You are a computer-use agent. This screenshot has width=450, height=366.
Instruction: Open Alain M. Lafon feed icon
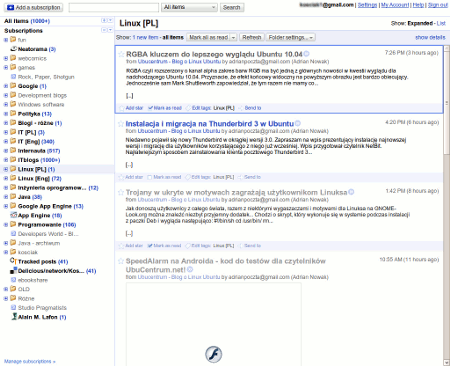(14, 316)
